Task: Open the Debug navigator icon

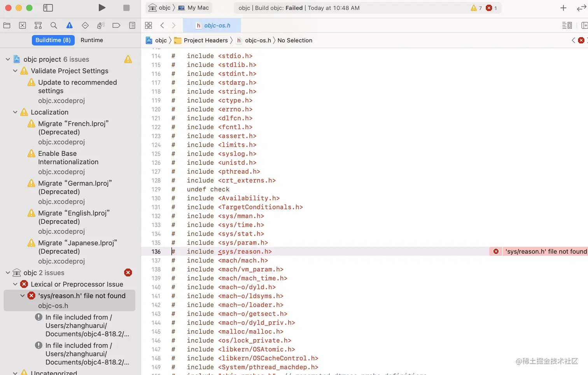Action: coord(101,25)
